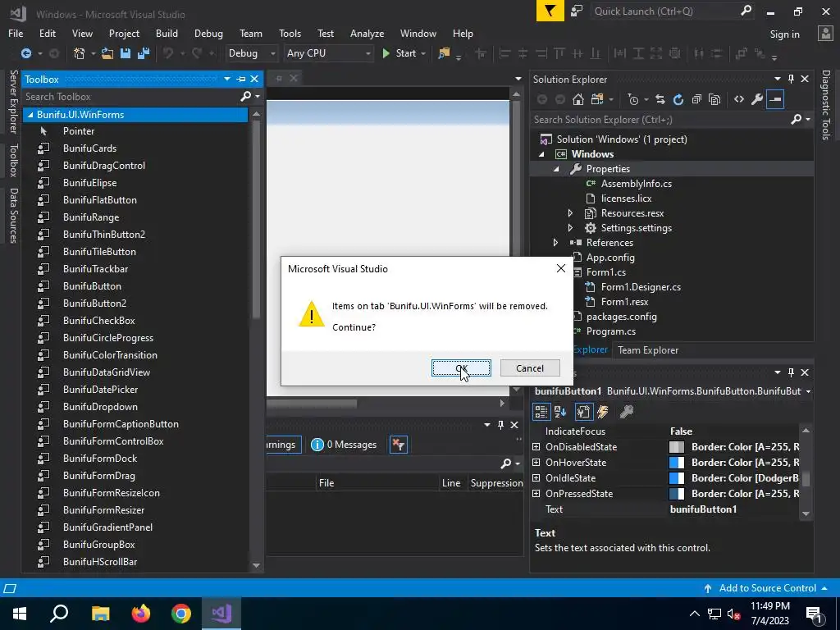The height and width of the screenshot is (630, 840).
Task: Toggle Alphabetical sort in Properties panel
Action: point(560,412)
